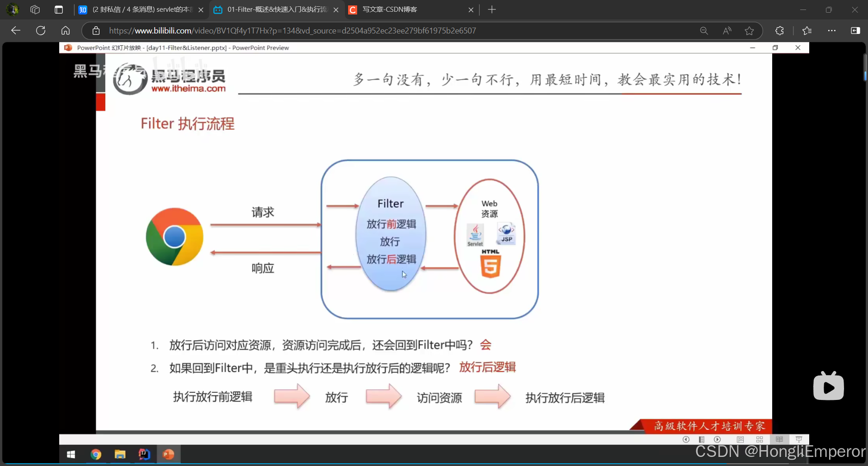Open the Favorites list icon
The height and width of the screenshot is (466, 868).
click(x=807, y=30)
